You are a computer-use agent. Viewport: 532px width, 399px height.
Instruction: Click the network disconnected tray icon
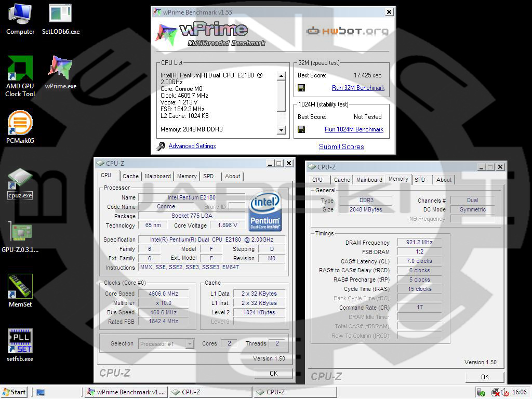click(x=495, y=393)
